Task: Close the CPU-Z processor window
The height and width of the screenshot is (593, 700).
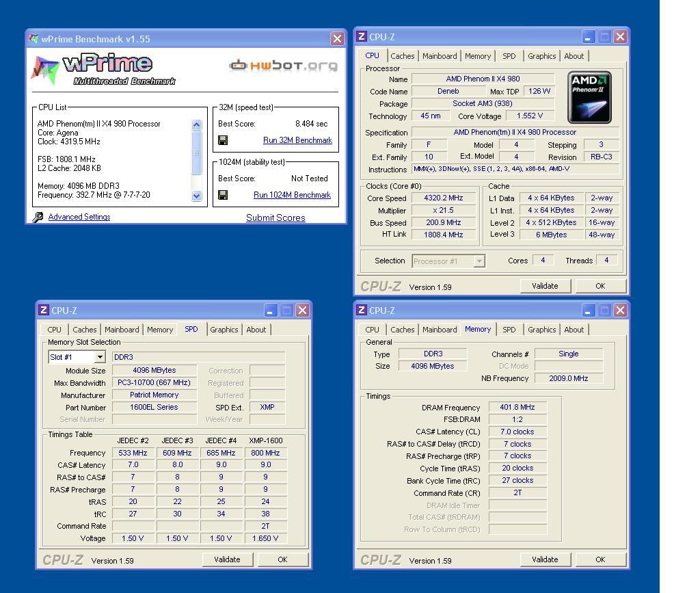Action: click(x=620, y=37)
